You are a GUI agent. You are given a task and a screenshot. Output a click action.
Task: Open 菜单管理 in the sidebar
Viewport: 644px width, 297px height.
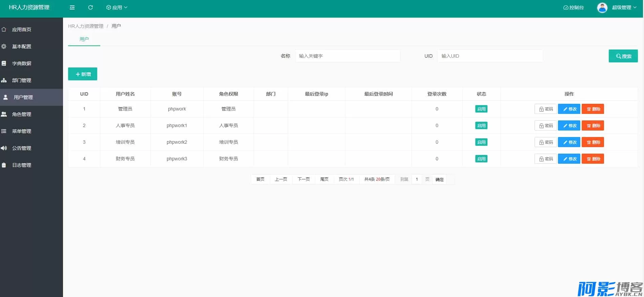(21, 131)
